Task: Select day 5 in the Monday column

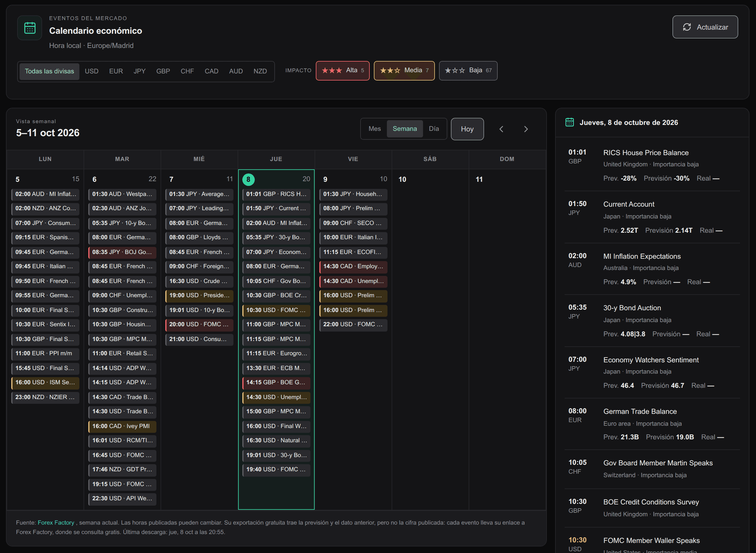Action: (17, 179)
